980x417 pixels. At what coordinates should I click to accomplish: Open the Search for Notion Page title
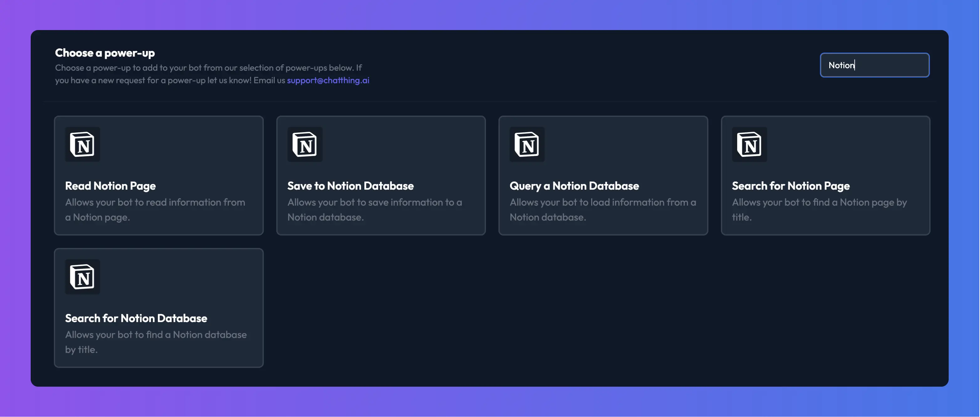coord(790,186)
